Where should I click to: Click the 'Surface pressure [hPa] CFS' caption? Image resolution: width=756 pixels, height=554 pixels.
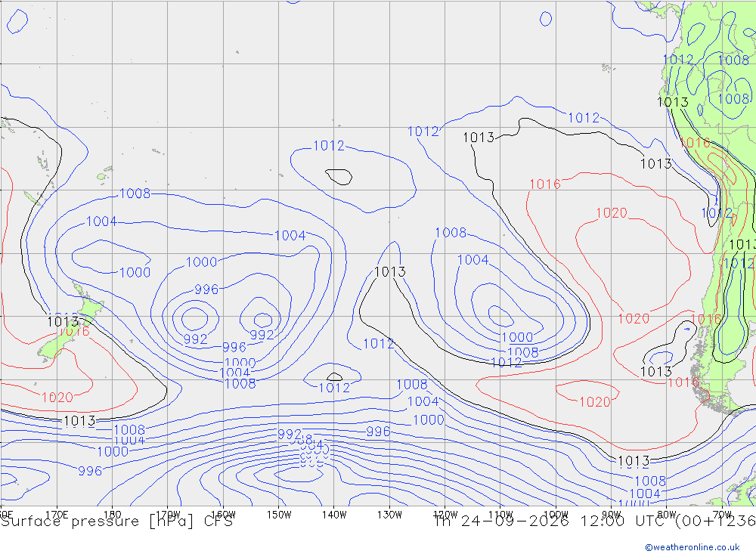pyautogui.click(x=116, y=522)
